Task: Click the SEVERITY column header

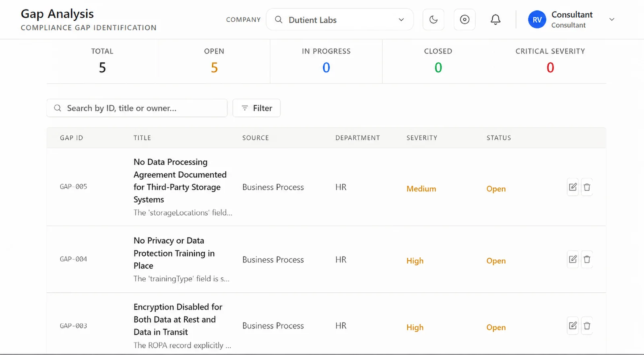Action: tap(421, 138)
